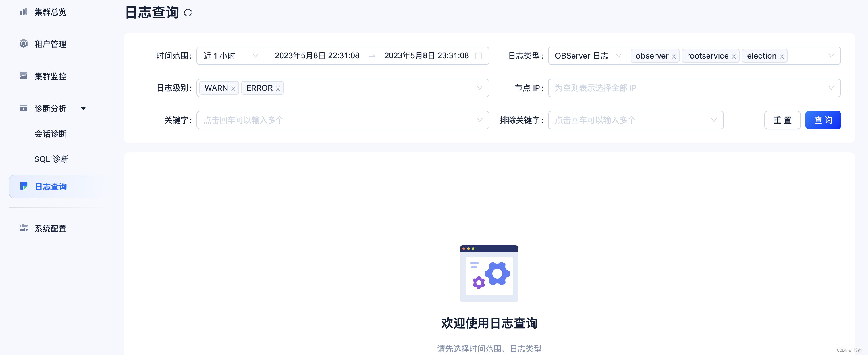Open the OBServer 日志 type dropdown
The image size is (868, 355).
pos(588,55)
